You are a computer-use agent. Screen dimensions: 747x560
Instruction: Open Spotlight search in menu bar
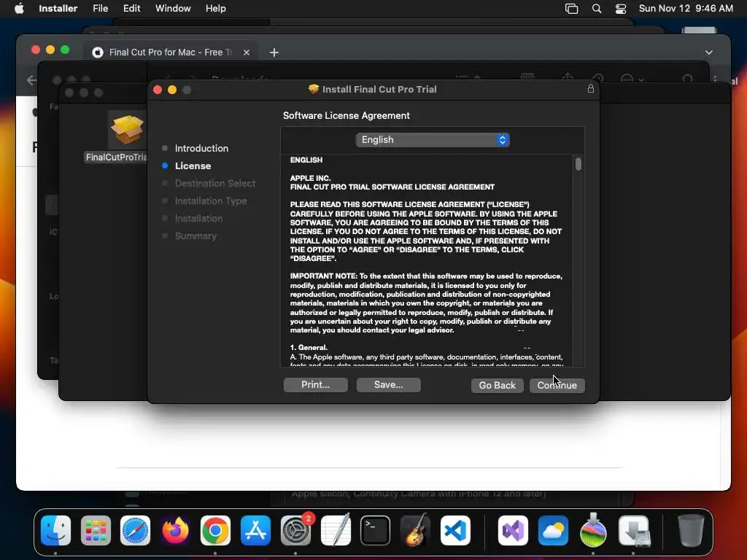click(597, 8)
